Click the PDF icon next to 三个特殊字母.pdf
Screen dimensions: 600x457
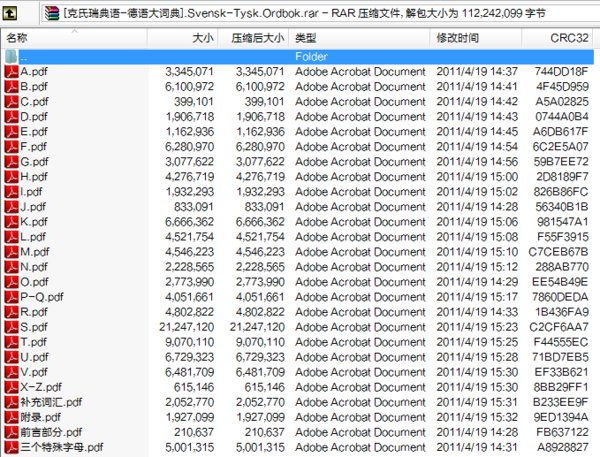(11, 447)
